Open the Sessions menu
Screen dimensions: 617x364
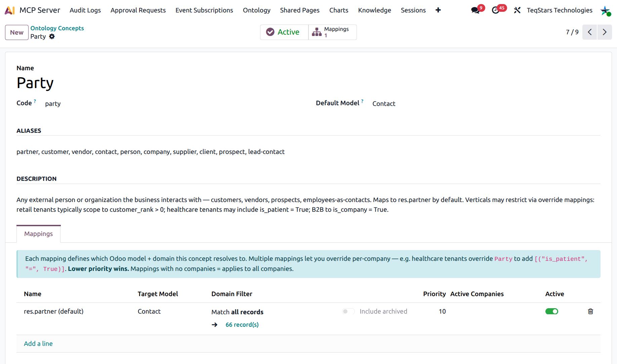tap(413, 10)
